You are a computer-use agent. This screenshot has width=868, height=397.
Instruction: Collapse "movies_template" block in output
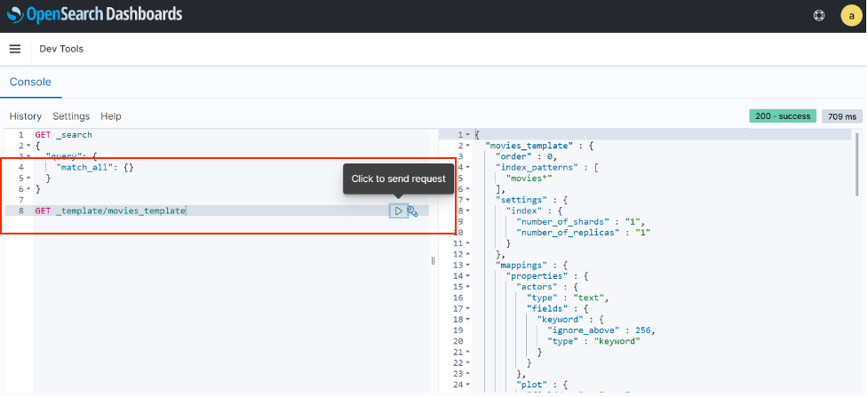click(468, 146)
